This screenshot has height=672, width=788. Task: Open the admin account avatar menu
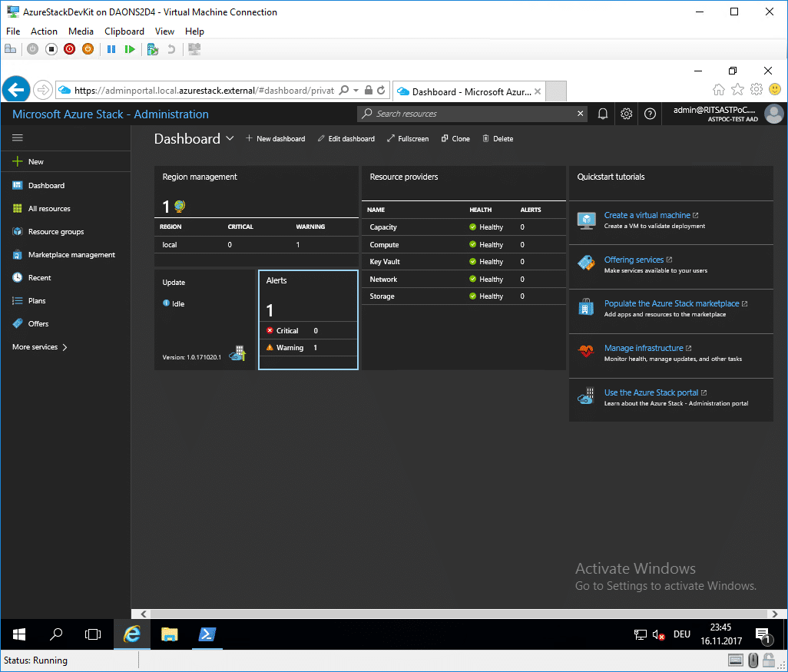click(774, 114)
